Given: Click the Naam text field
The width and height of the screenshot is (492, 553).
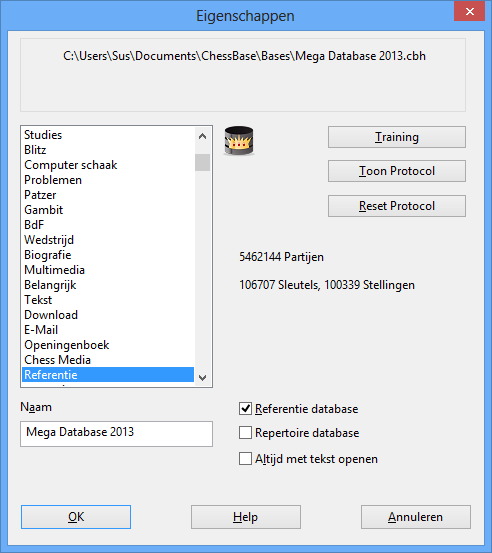Looking at the screenshot, I should (116, 434).
